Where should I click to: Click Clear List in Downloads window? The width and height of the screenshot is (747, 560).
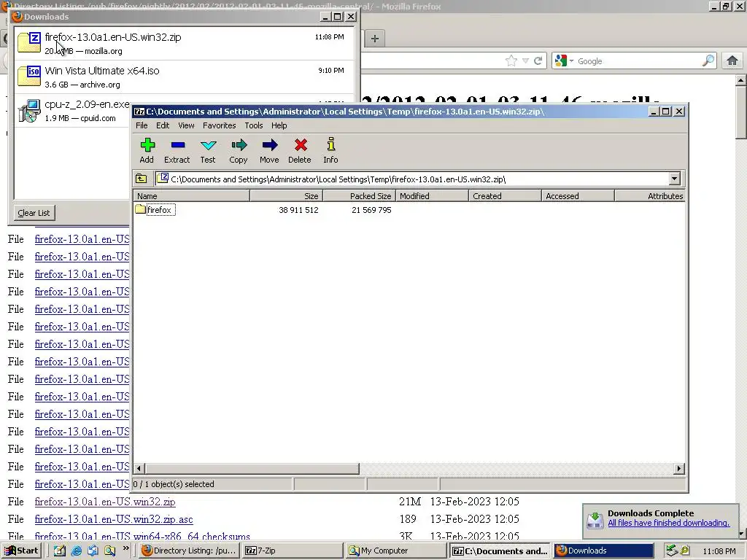click(34, 213)
